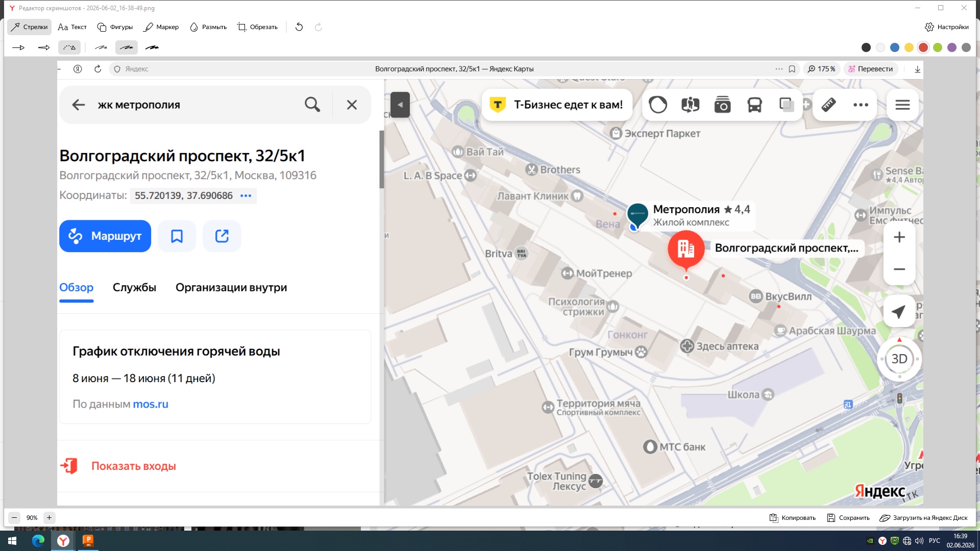Click the share icon beside the bookmark

tap(222, 236)
